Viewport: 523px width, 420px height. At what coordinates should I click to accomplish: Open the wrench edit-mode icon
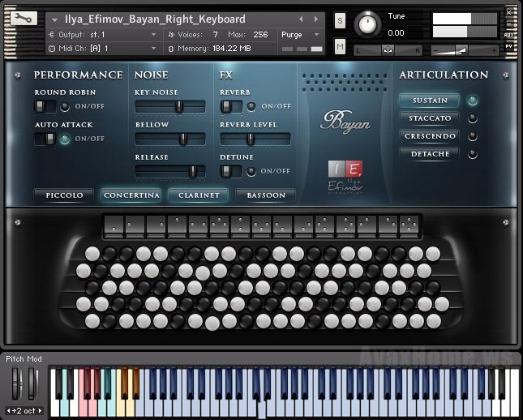coord(24,19)
